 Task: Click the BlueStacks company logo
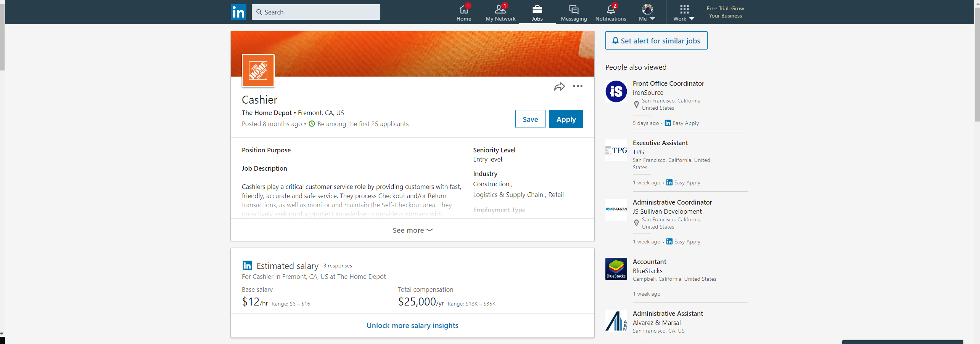coord(616,269)
